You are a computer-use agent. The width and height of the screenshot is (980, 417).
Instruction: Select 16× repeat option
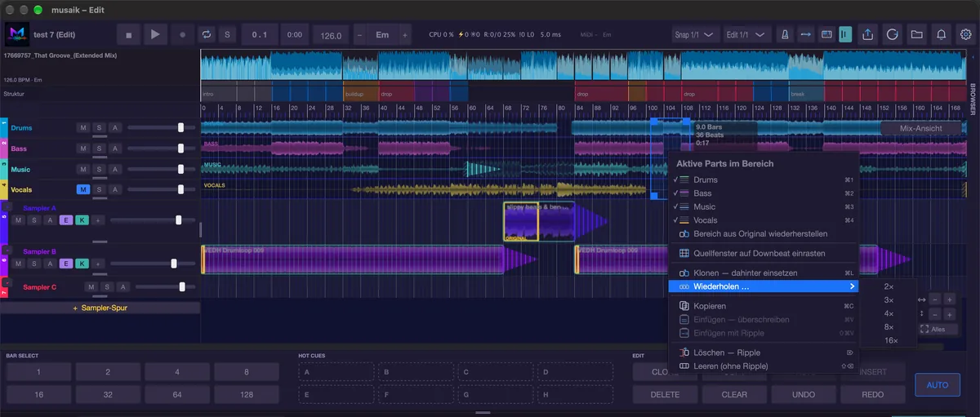coord(889,340)
